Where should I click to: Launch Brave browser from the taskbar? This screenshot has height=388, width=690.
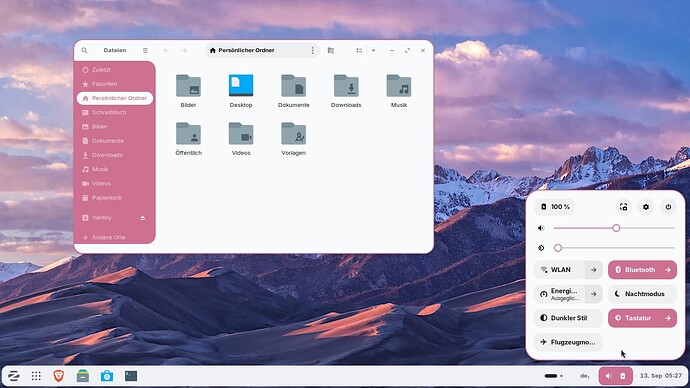coord(59,376)
